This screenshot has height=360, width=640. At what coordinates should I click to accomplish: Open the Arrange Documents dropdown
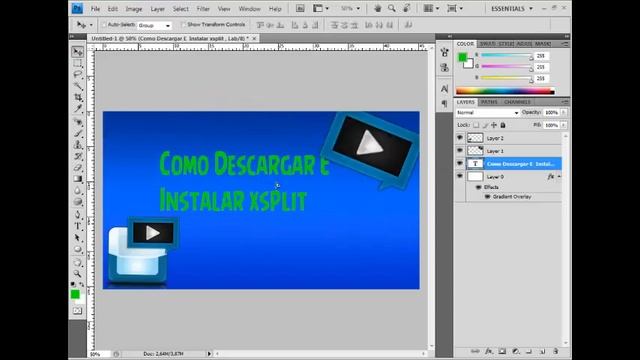click(x=431, y=9)
